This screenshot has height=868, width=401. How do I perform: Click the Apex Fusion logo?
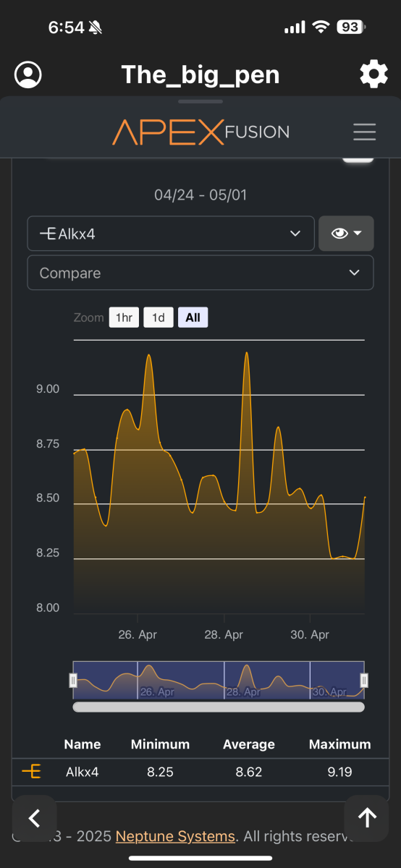[x=200, y=132]
